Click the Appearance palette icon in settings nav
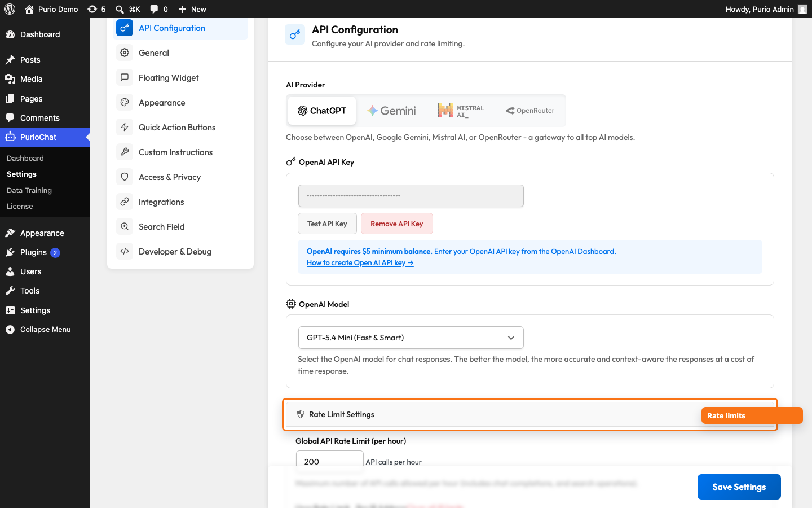 tap(125, 102)
